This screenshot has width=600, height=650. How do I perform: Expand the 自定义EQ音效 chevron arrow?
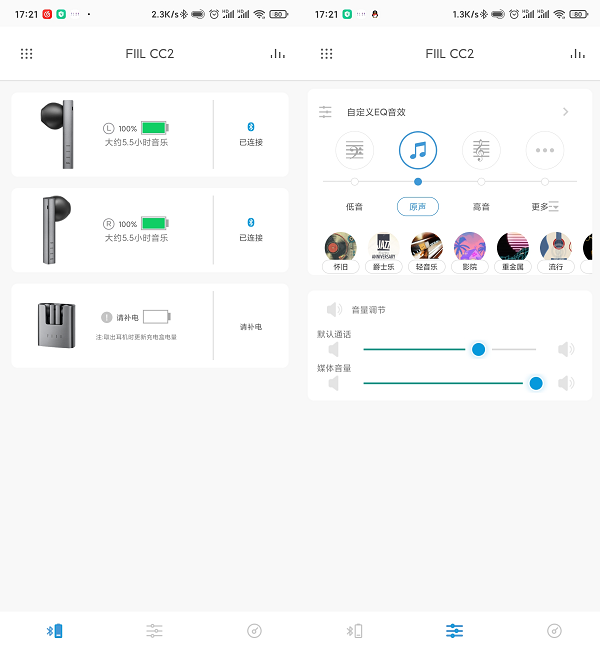pyautogui.click(x=565, y=112)
